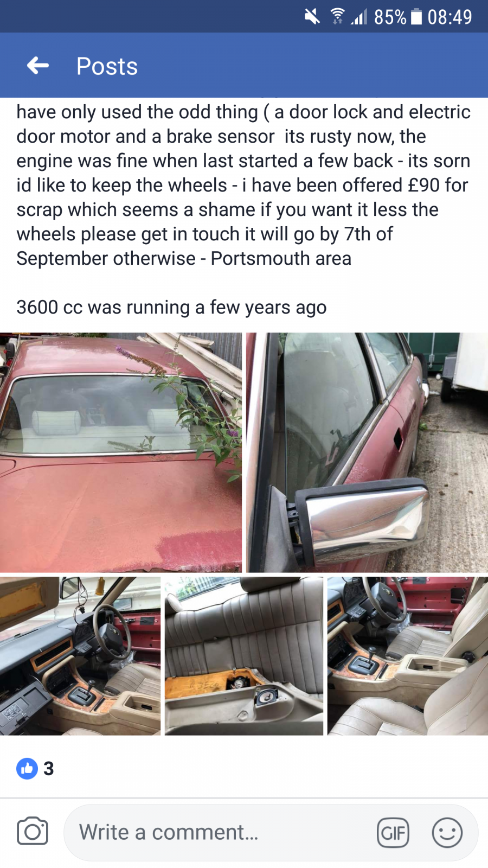The height and width of the screenshot is (868, 488).
Task: Tap the 3600 cc post text line
Action: point(171,308)
